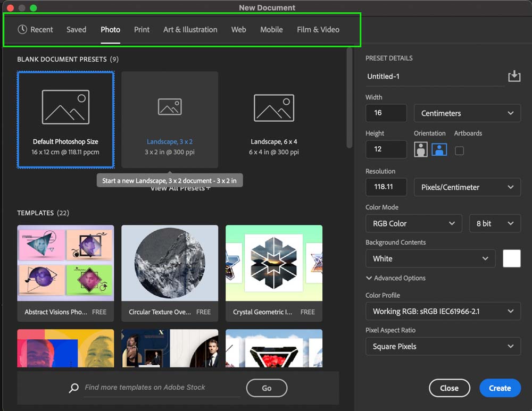
Task: Switch to the Print tab
Action: click(x=142, y=29)
